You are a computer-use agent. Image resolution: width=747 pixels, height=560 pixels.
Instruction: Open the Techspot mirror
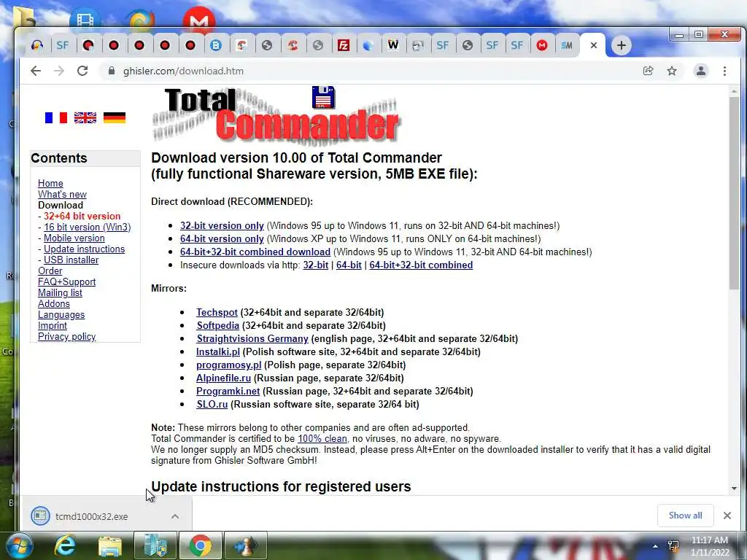pos(217,312)
